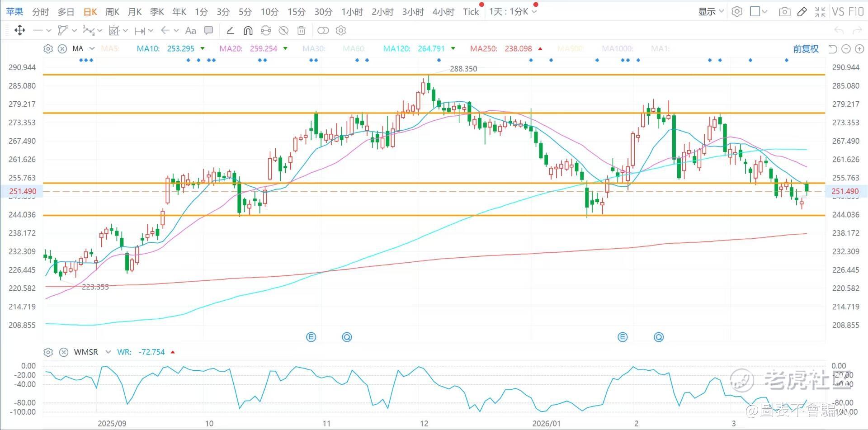The image size is (868, 430).
Task: Toggle the MA60 line visibility
Action: coord(354,48)
